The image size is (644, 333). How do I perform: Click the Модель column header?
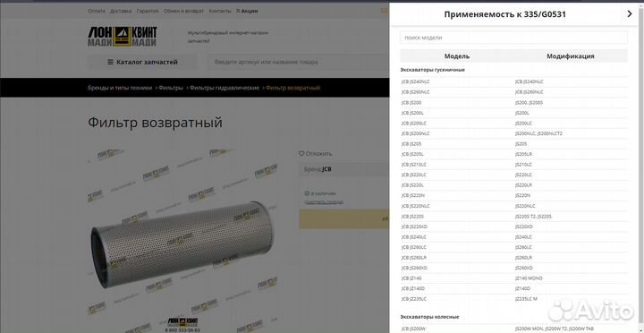(x=457, y=56)
